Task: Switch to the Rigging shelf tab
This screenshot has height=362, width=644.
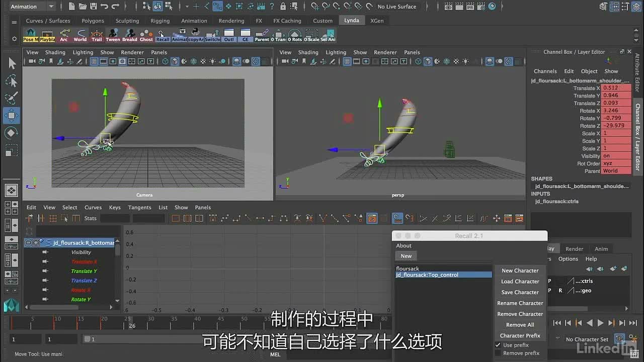Action: click(x=160, y=21)
